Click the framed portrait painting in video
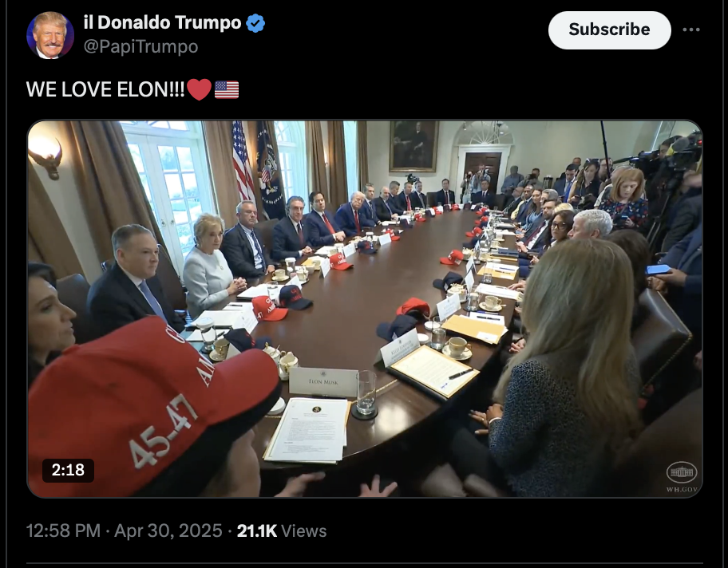This screenshot has height=568, width=728. 413,146
